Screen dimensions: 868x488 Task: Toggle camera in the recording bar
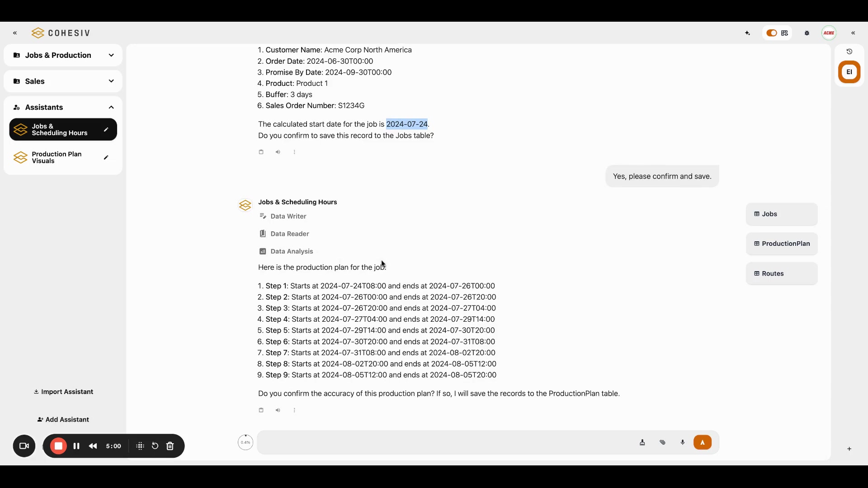[24, 446]
